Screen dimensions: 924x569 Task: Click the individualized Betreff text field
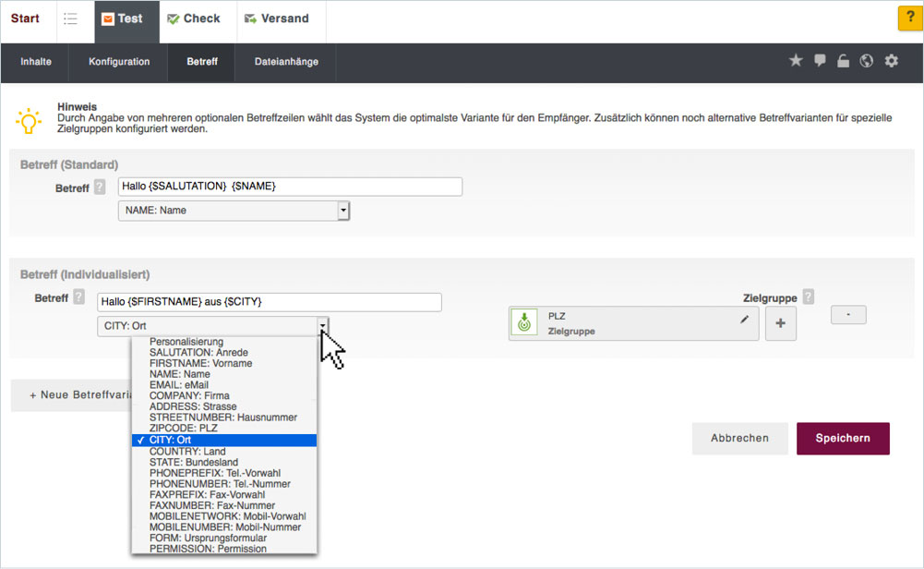point(270,302)
